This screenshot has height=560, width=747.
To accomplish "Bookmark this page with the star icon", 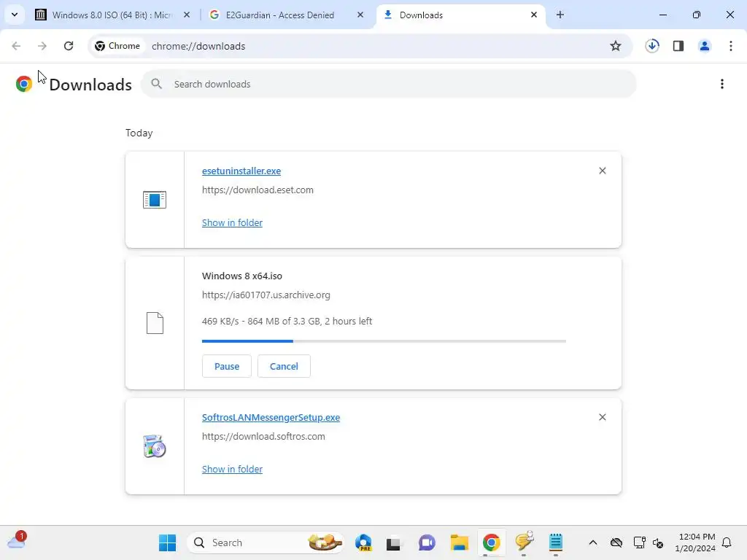I will coord(616,46).
